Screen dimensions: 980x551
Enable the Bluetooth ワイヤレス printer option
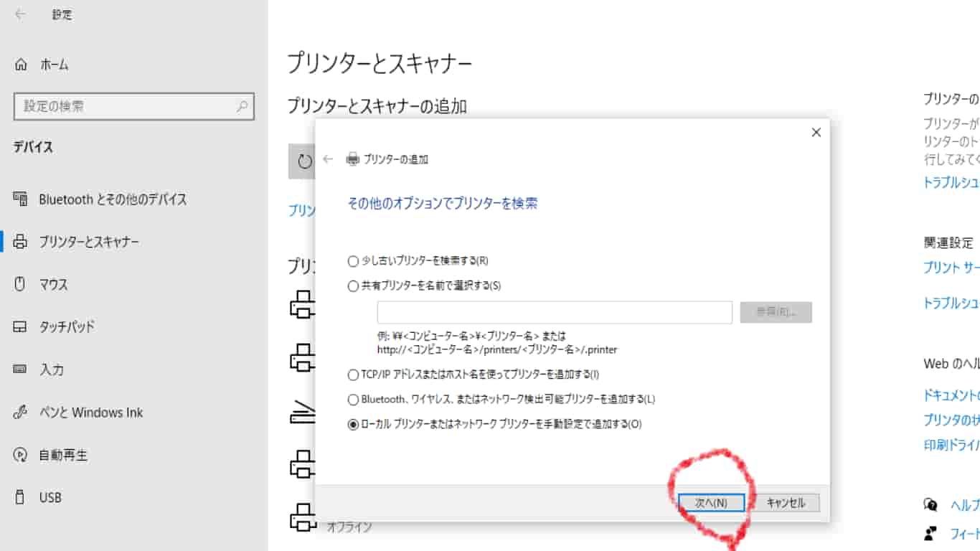click(352, 399)
